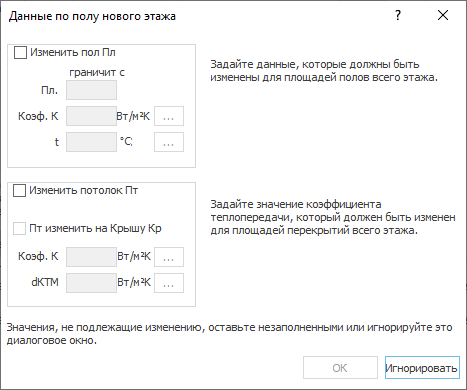
Task: Click the 'Игнорировать' button
Action: pyautogui.click(x=422, y=368)
